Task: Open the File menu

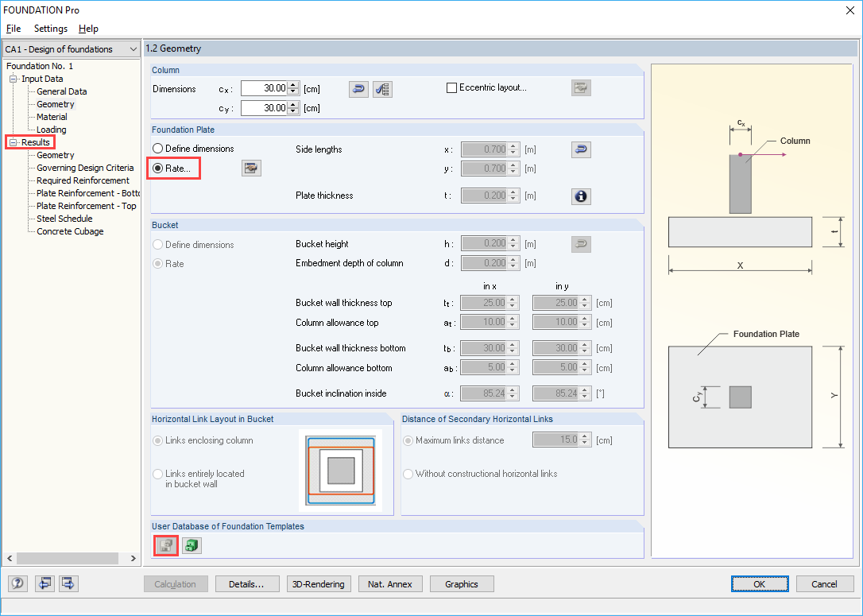Action: [x=14, y=29]
